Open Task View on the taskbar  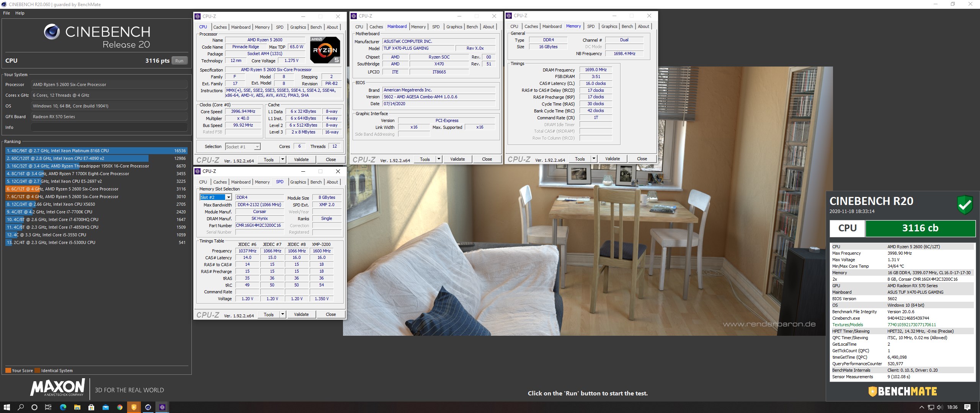[x=48, y=407]
